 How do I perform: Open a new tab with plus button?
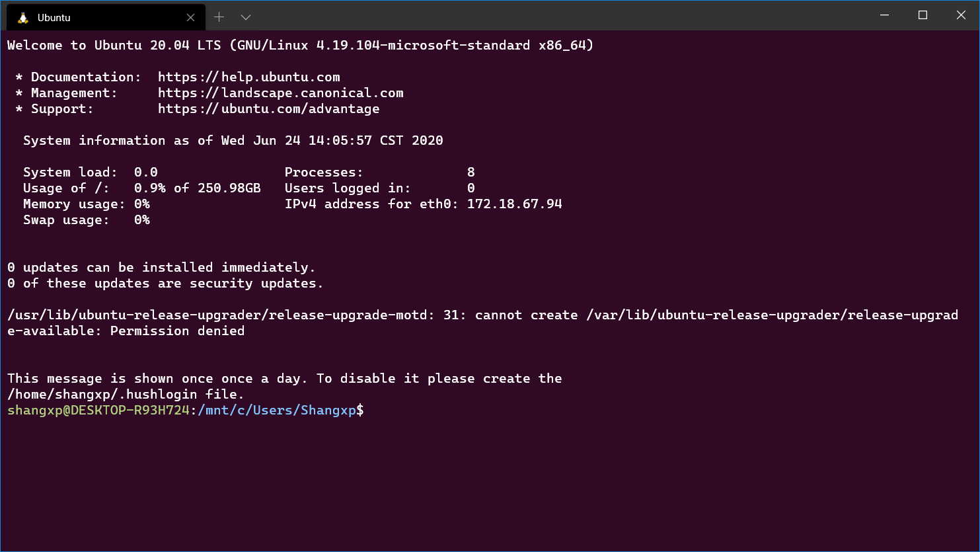[219, 17]
